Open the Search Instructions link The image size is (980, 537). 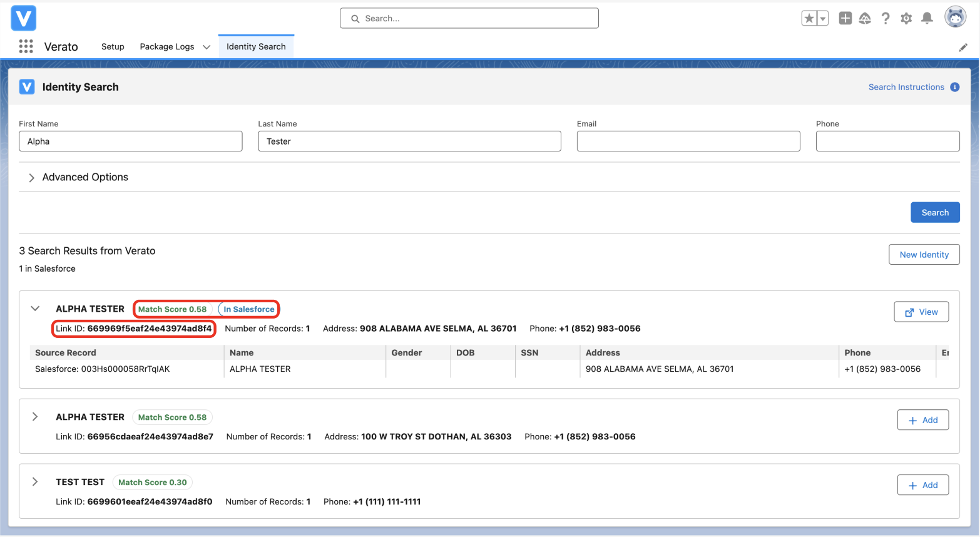tap(906, 87)
